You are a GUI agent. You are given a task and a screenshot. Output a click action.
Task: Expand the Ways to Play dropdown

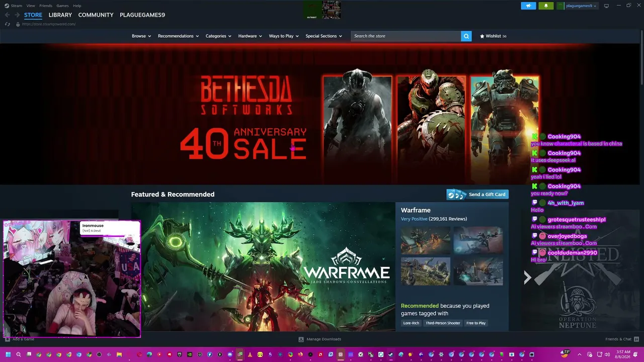pyautogui.click(x=284, y=36)
